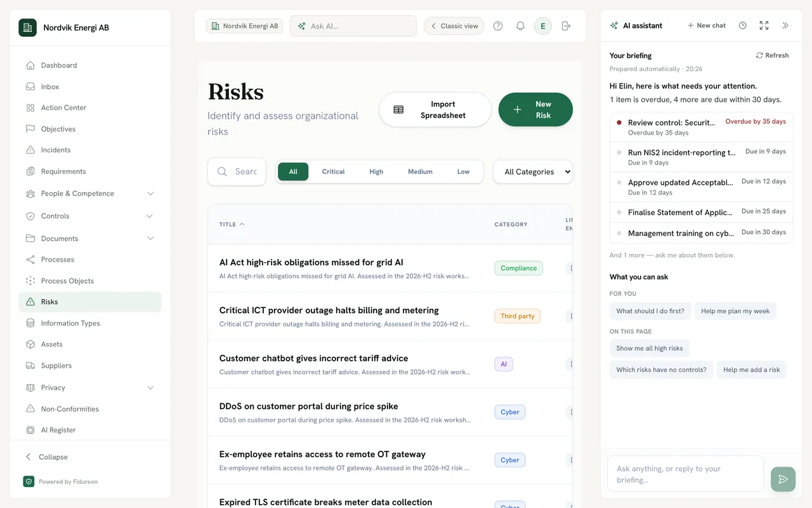The width and height of the screenshot is (812, 508).
Task: Click 'Which risks have no controls?' suggestion
Action: pyautogui.click(x=661, y=370)
